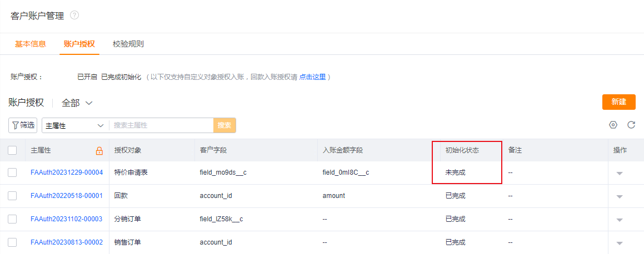Click the 已完成初始化 status text
This screenshot has width=644, height=254.
click(x=121, y=77)
